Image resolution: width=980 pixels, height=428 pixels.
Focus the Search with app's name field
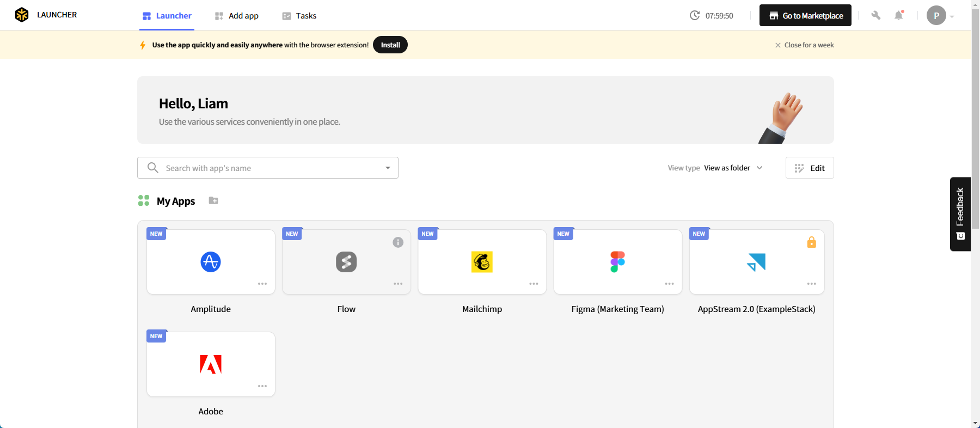(x=268, y=168)
